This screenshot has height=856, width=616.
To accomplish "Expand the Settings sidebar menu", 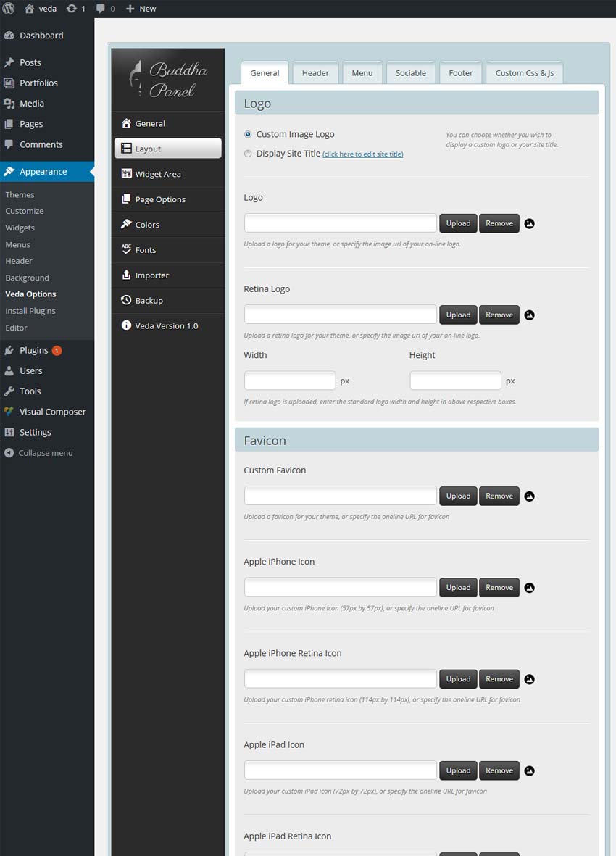I will (x=33, y=432).
